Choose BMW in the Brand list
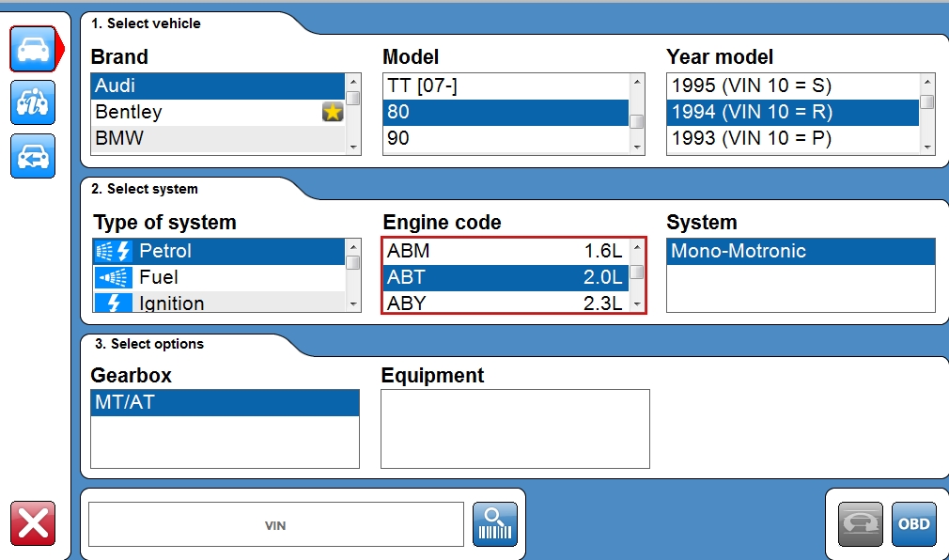 pyautogui.click(x=218, y=139)
